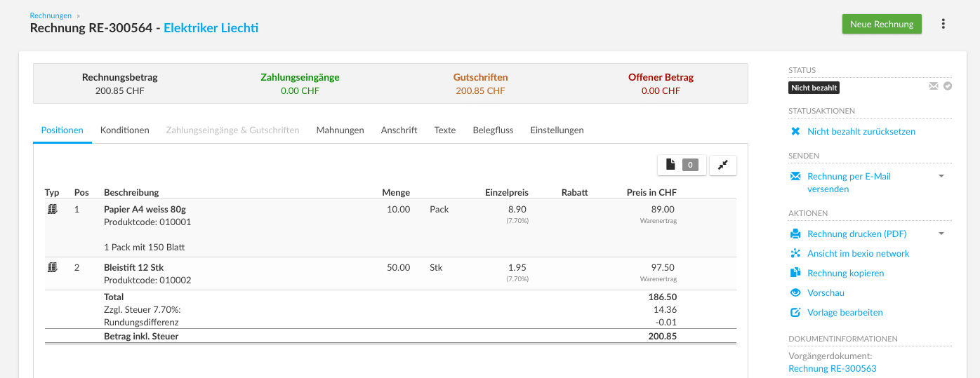The height and width of the screenshot is (378, 980).
Task: Click the product icon for Papier A4 position
Action: (x=52, y=209)
